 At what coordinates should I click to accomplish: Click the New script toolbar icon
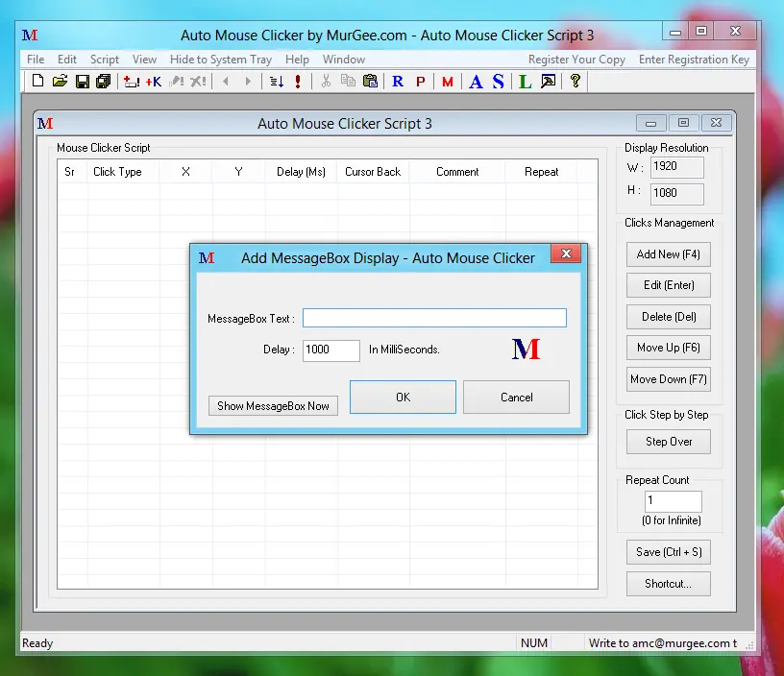coord(37,82)
